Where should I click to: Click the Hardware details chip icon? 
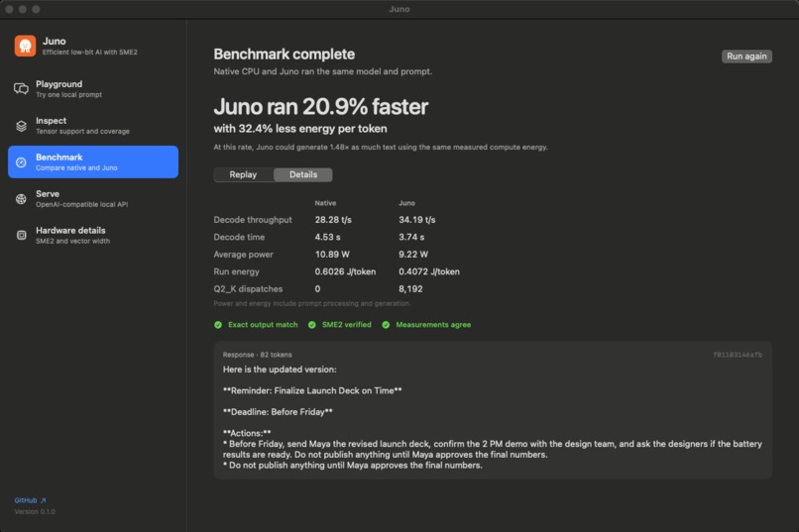(21, 235)
